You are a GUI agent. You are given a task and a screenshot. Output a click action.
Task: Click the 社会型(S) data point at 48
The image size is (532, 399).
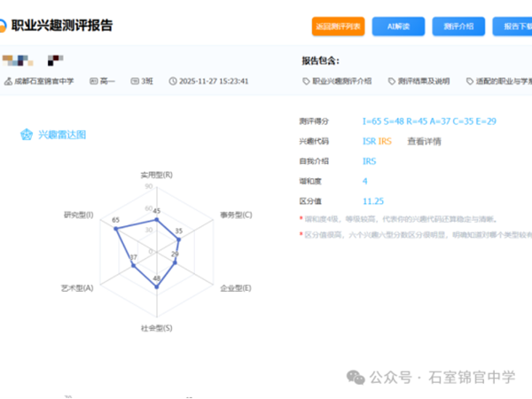pos(157,284)
